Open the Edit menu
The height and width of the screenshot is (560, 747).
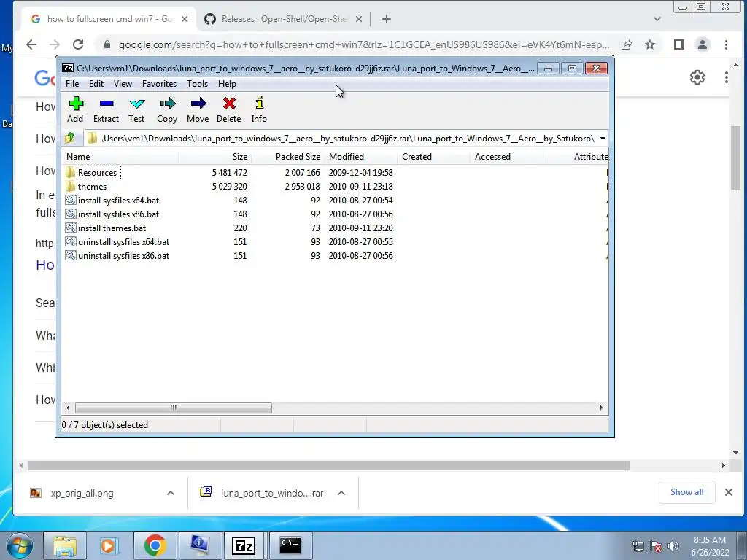point(96,84)
